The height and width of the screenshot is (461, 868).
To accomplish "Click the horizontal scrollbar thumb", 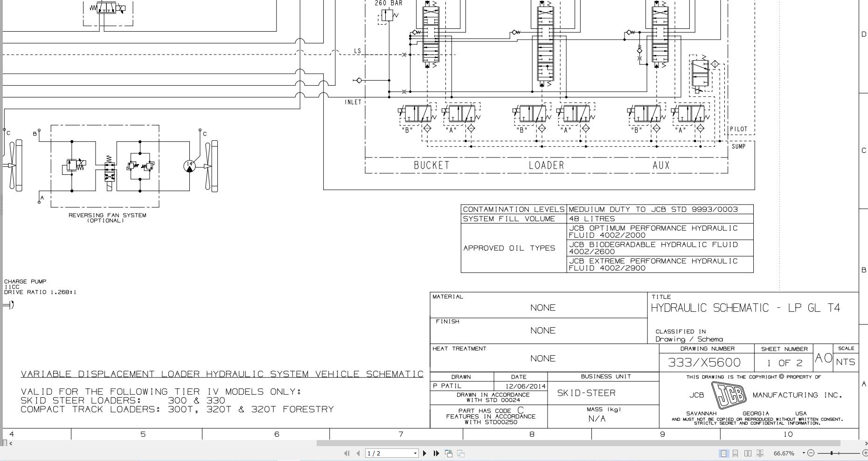I will (x=578, y=443).
